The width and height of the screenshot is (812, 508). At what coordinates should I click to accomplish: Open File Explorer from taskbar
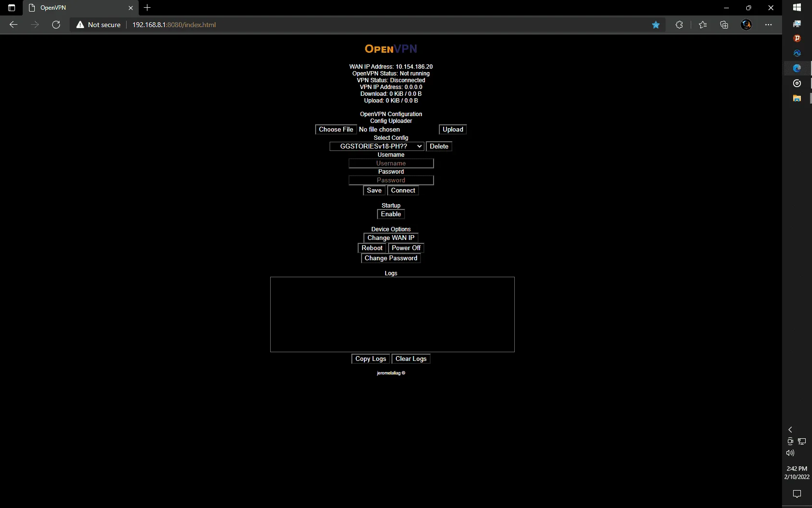click(x=797, y=98)
